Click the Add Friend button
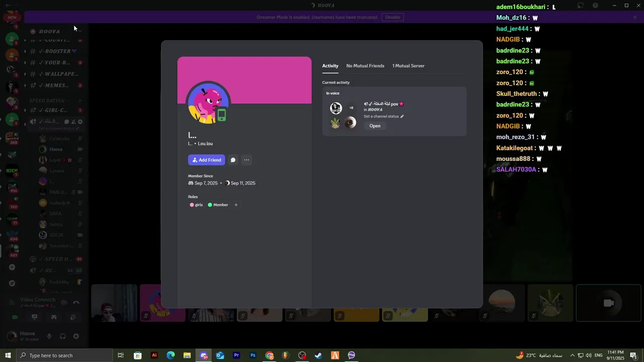The width and height of the screenshot is (644, 362). pos(207,160)
